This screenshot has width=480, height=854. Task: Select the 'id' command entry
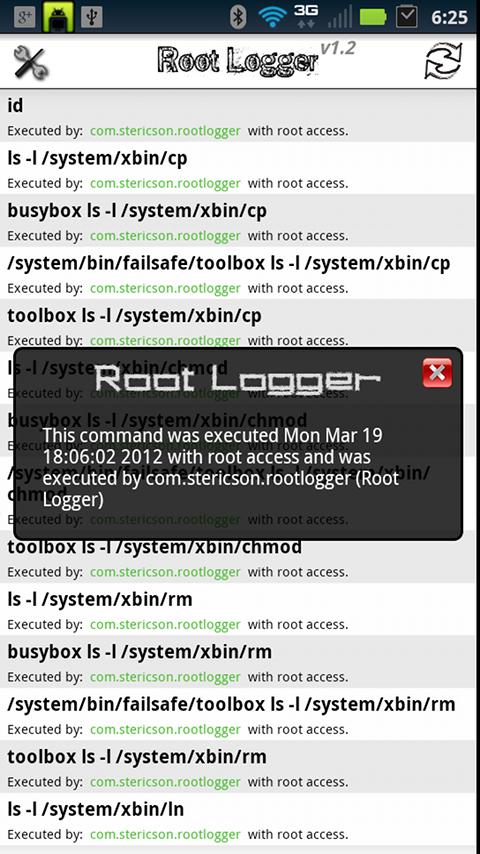238,116
